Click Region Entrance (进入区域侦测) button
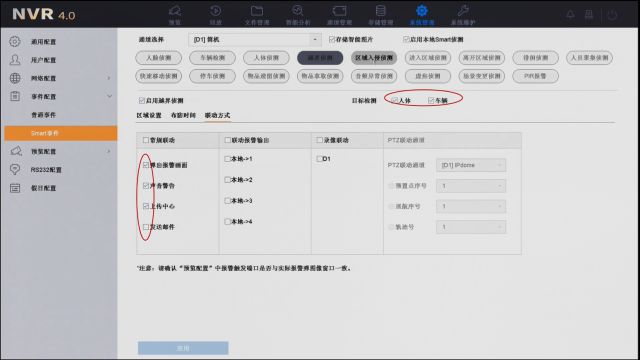Viewport: 640px width, 360px height. click(x=428, y=58)
